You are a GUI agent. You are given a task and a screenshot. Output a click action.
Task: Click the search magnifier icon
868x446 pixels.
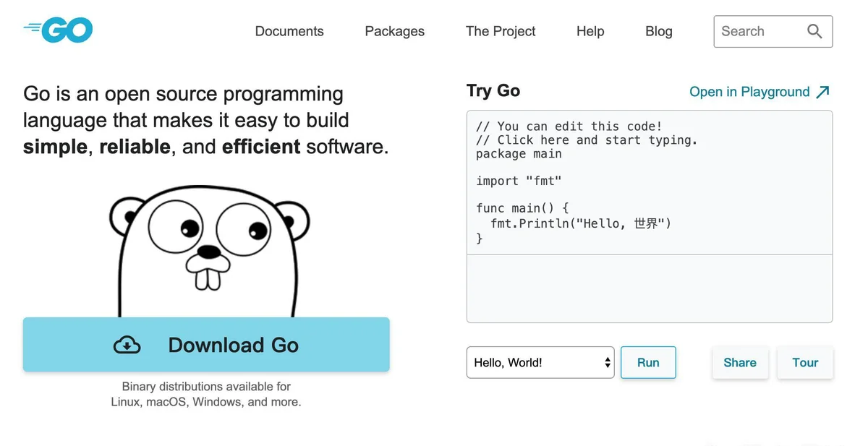coord(814,31)
